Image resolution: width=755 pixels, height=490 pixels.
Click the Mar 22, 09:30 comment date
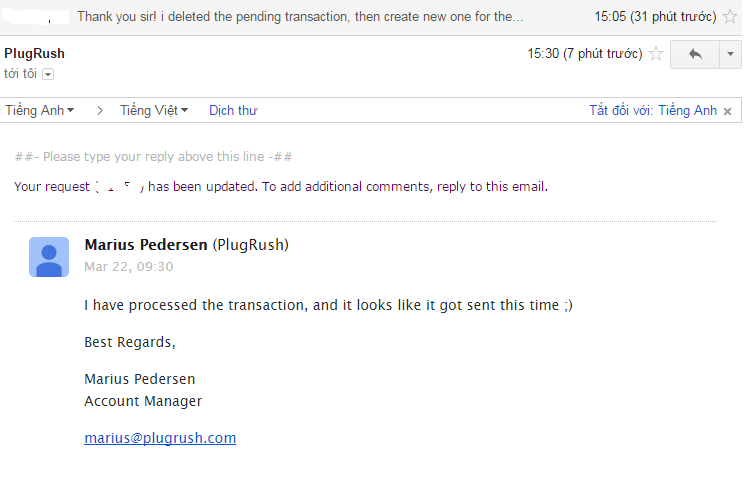click(129, 267)
